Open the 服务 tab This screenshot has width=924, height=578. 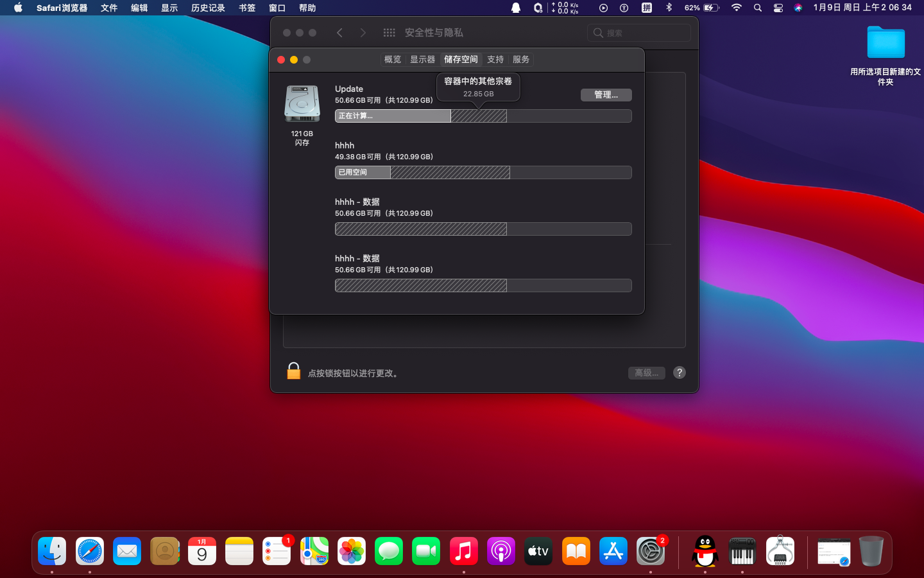520,59
